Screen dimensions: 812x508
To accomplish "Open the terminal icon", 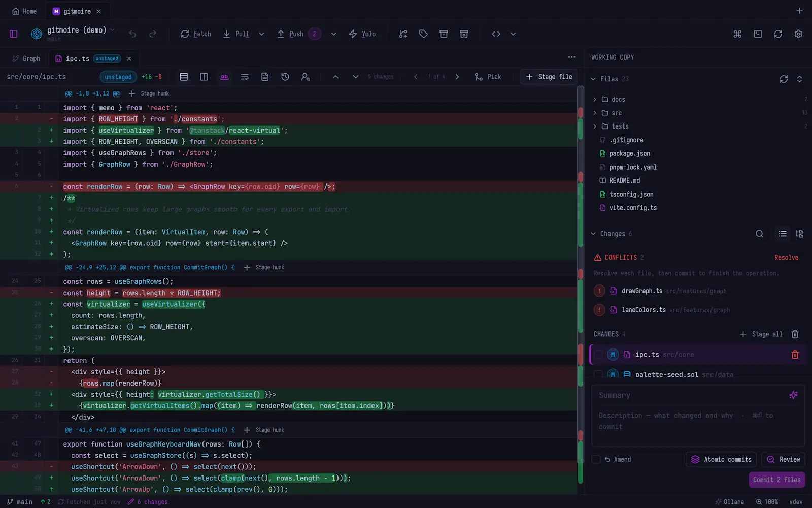I will [x=758, y=34].
